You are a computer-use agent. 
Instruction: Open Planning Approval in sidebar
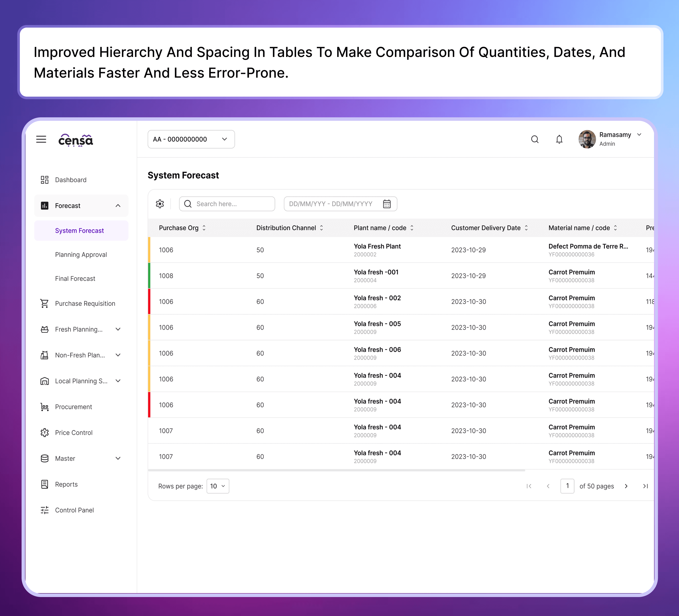point(81,255)
